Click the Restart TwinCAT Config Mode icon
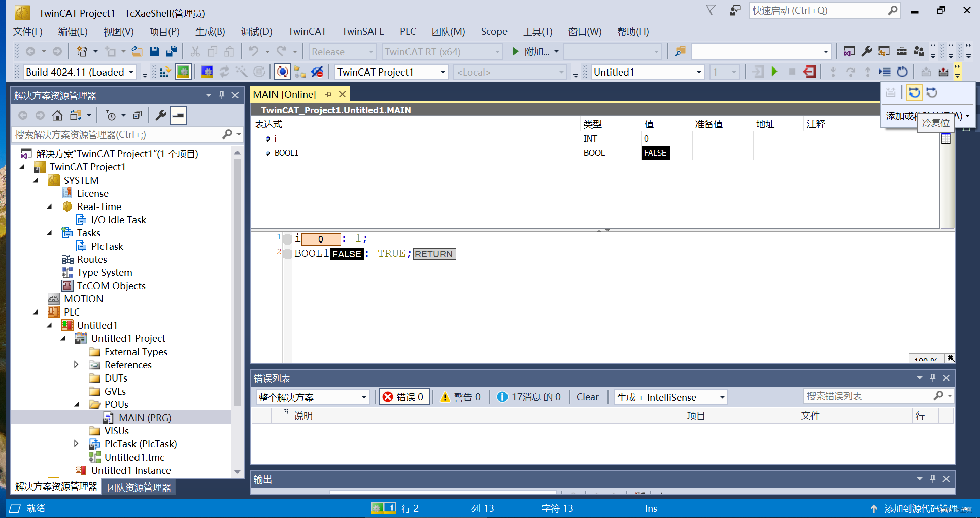The image size is (980, 518). pos(207,72)
